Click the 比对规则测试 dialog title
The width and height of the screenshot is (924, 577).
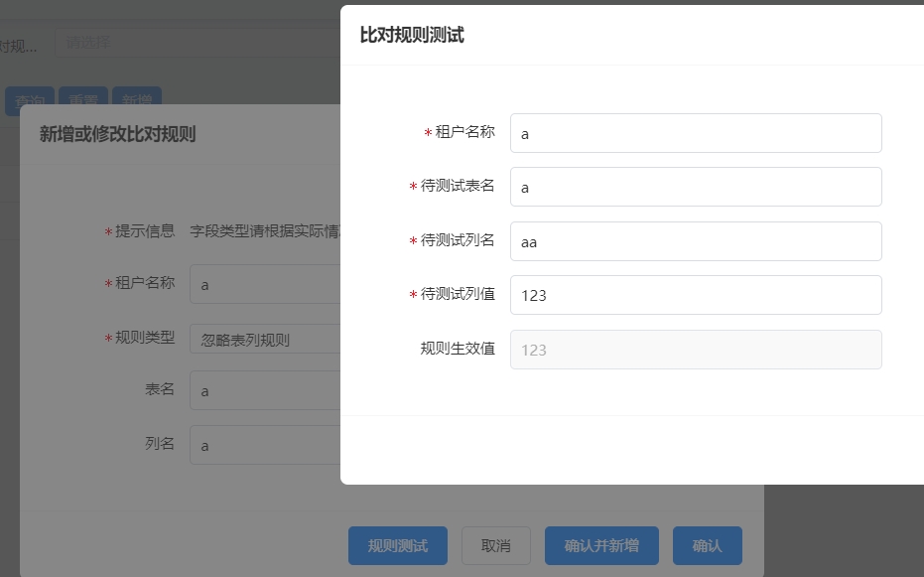click(412, 35)
